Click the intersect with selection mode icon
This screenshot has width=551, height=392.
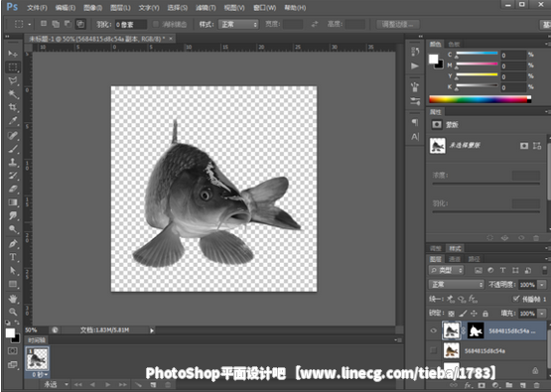coord(80,24)
